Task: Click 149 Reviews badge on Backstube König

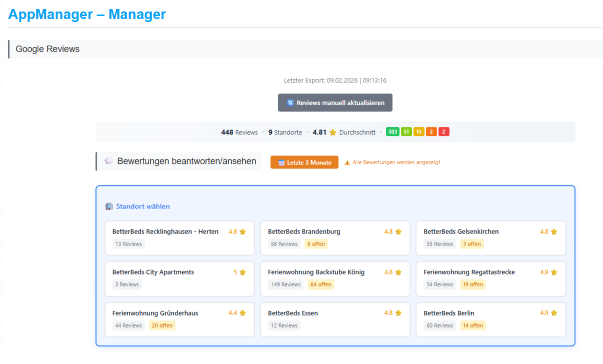Action: (286, 284)
